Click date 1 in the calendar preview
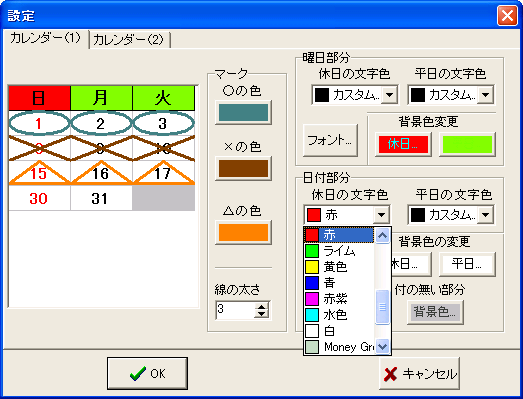The width and height of the screenshot is (523, 399). 39,123
